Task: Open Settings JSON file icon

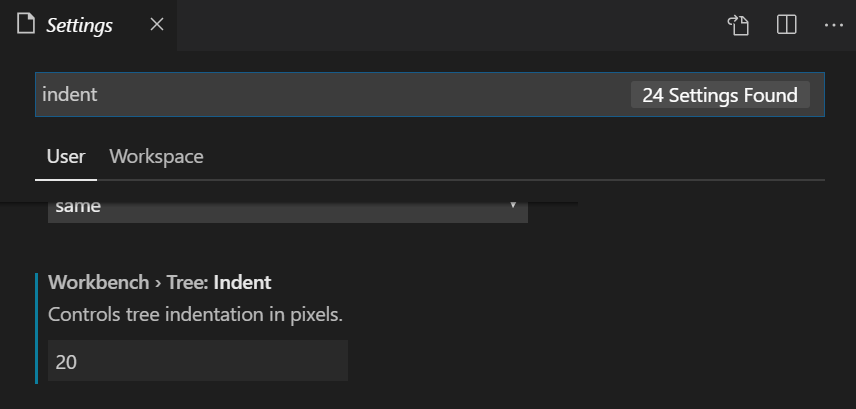Action: click(739, 25)
